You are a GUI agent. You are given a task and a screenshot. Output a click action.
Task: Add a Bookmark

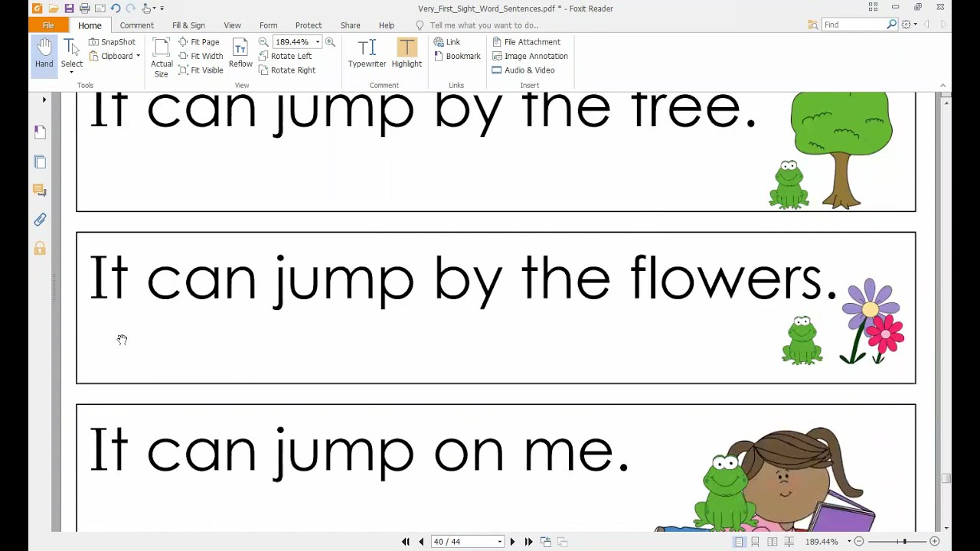(457, 56)
